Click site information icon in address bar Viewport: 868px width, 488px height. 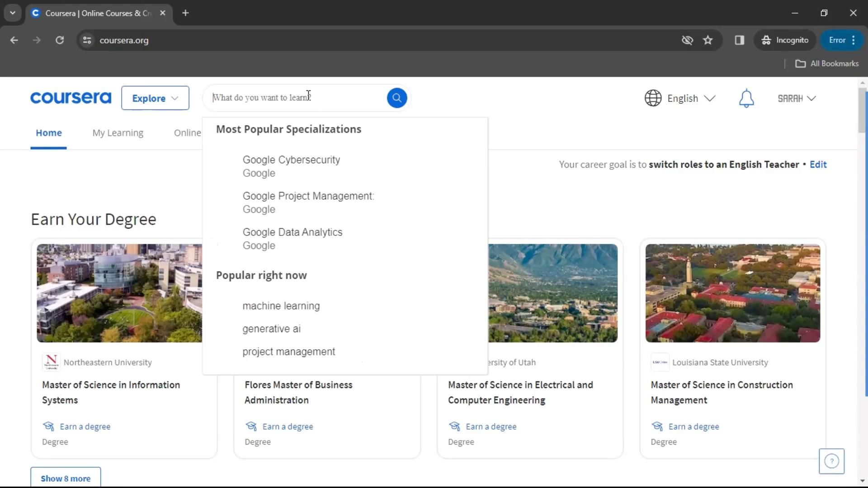(87, 40)
